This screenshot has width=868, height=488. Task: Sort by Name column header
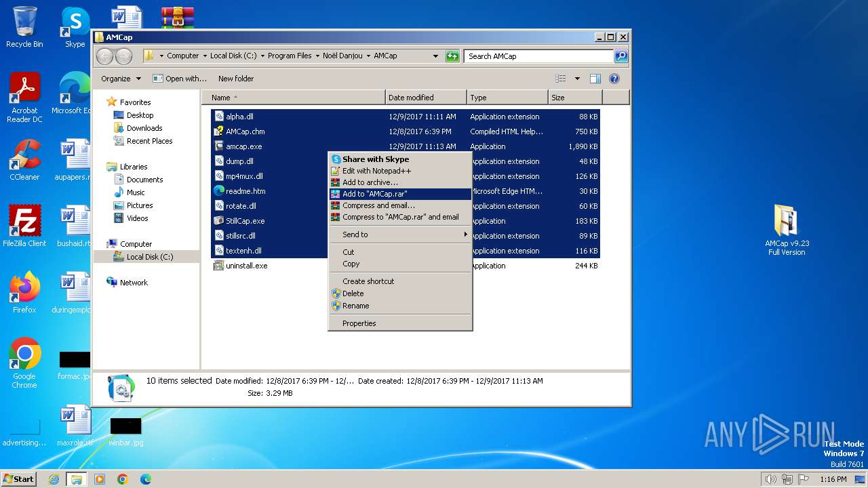point(293,98)
